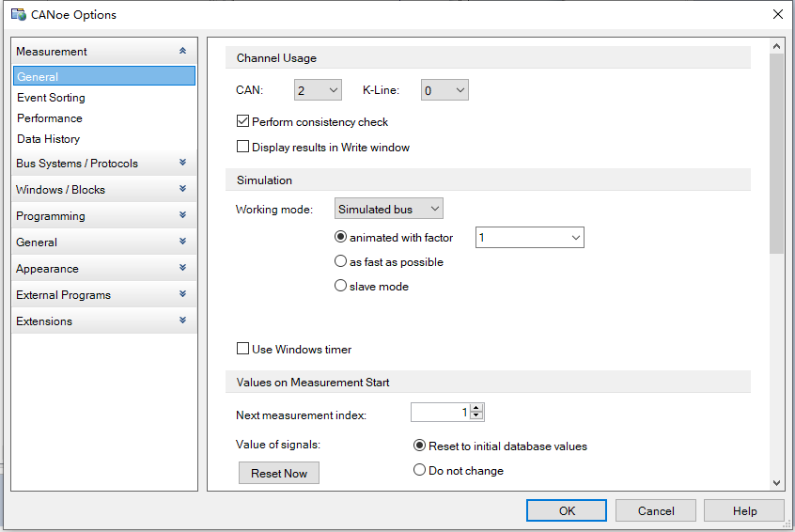
Task: Expand the Programming section
Action: point(104,216)
